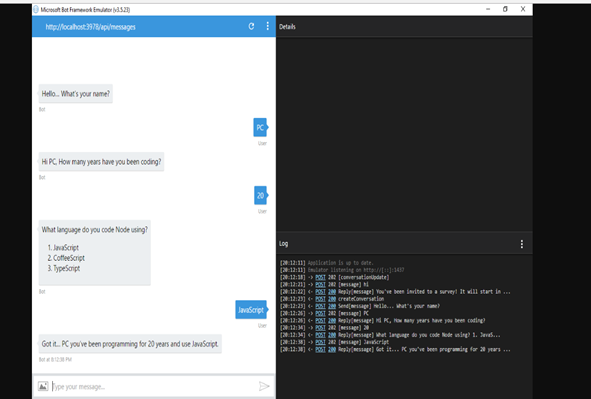Select the '20' user message bubble

tap(260, 196)
